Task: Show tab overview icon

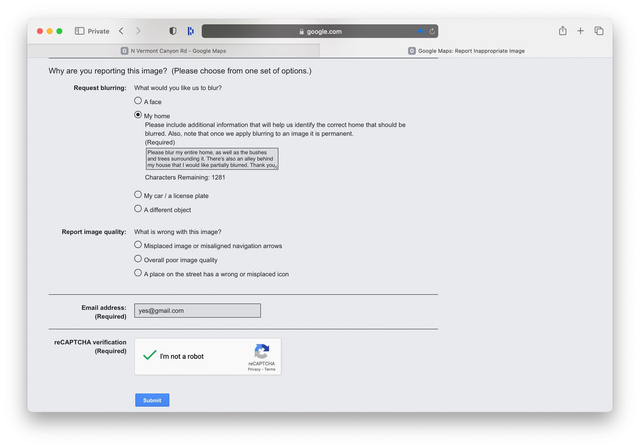Action: tap(599, 31)
